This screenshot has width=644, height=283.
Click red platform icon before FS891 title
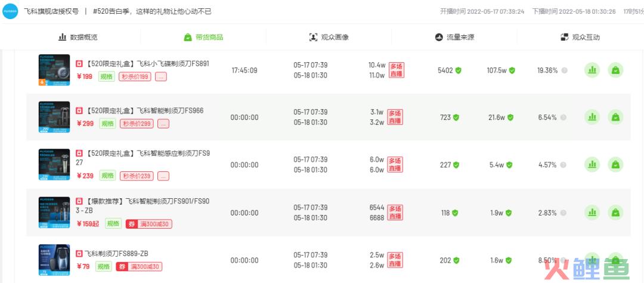pos(79,64)
